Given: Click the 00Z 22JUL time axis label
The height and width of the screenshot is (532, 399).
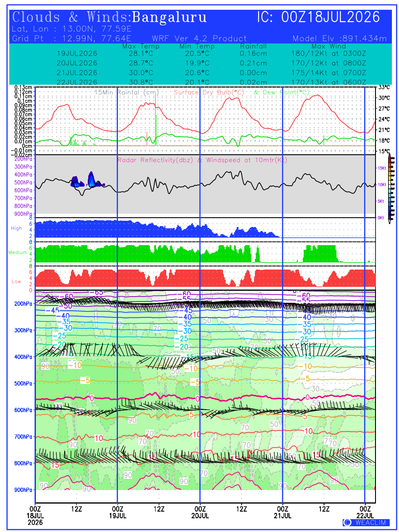Looking at the screenshot, I should point(365,512).
